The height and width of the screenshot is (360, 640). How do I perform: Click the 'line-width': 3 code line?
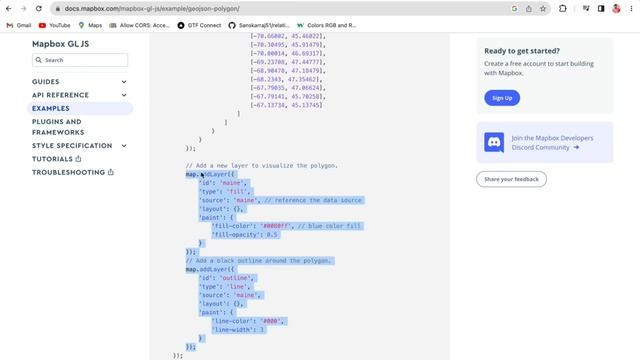(238, 330)
